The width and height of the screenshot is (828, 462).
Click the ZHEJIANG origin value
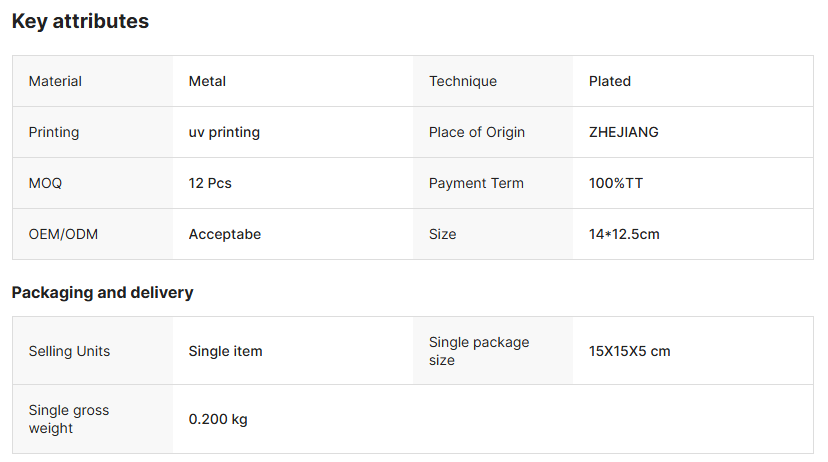coord(623,132)
